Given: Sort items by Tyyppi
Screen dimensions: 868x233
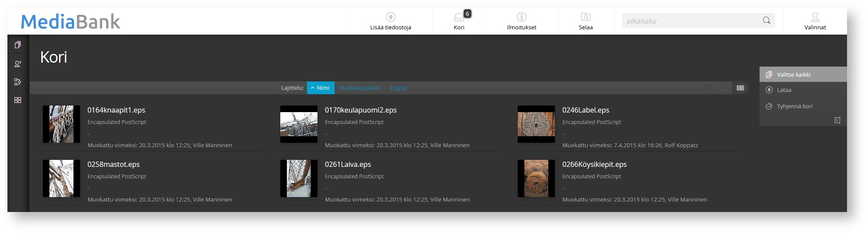Looking at the screenshot, I should point(398,88).
